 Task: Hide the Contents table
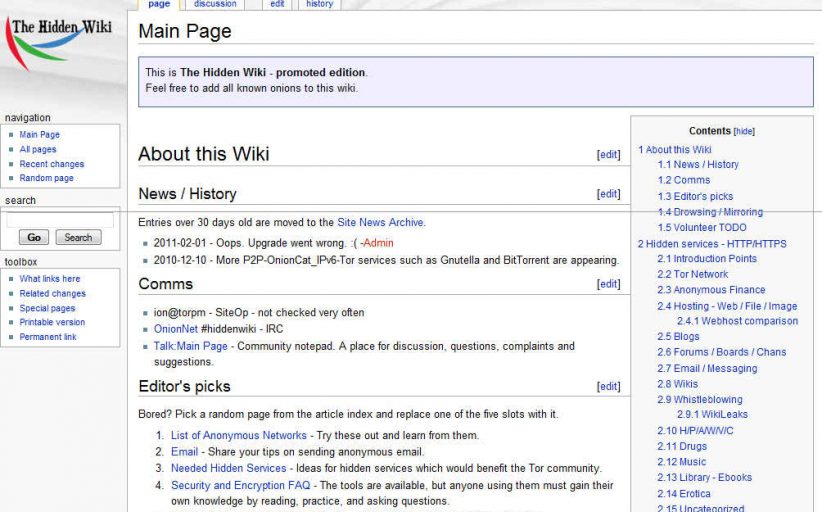(x=744, y=132)
